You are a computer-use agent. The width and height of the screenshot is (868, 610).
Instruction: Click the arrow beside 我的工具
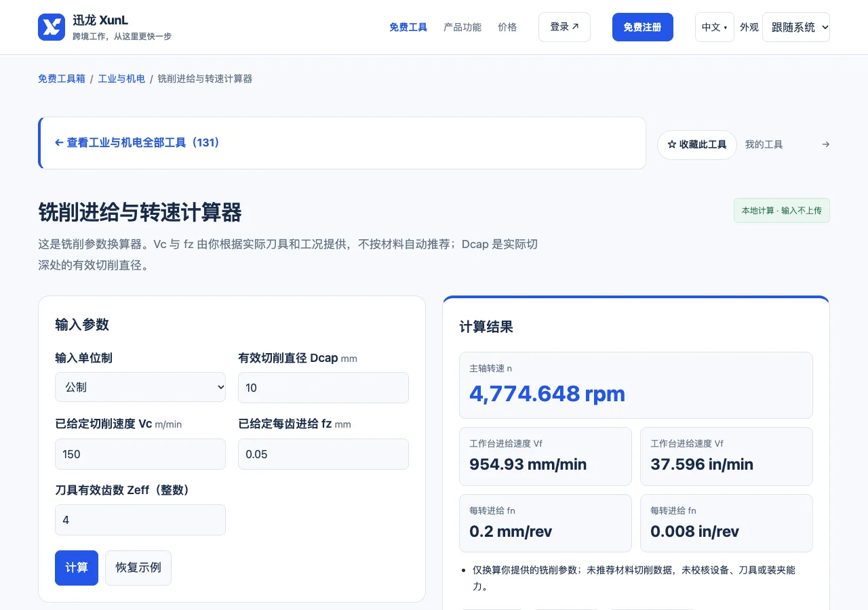coord(825,144)
